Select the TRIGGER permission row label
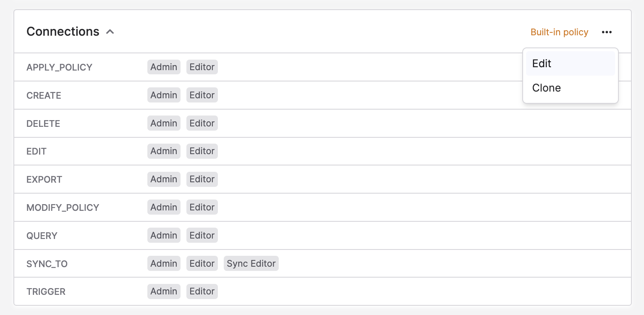 (x=46, y=291)
